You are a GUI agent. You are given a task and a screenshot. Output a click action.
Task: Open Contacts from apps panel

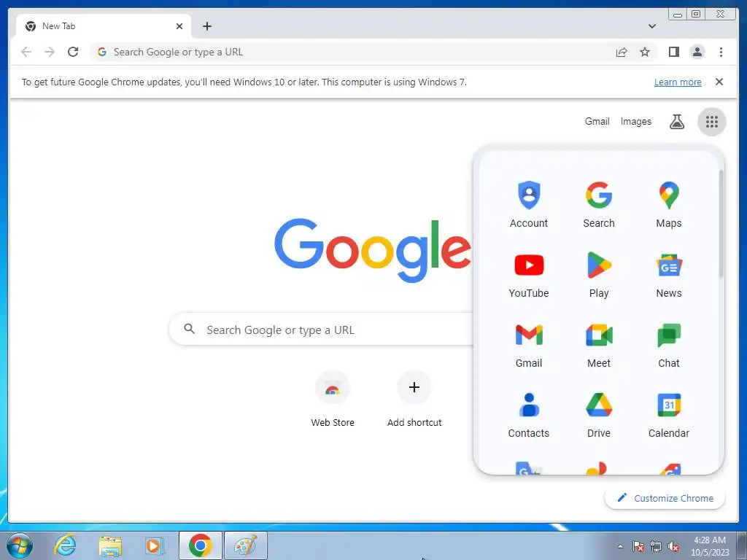(x=529, y=414)
